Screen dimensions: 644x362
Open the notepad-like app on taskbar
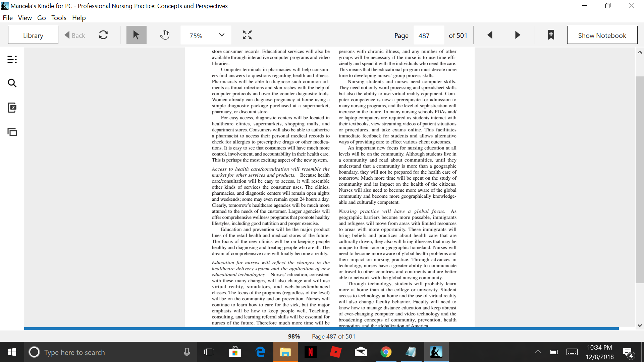(x=411, y=352)
